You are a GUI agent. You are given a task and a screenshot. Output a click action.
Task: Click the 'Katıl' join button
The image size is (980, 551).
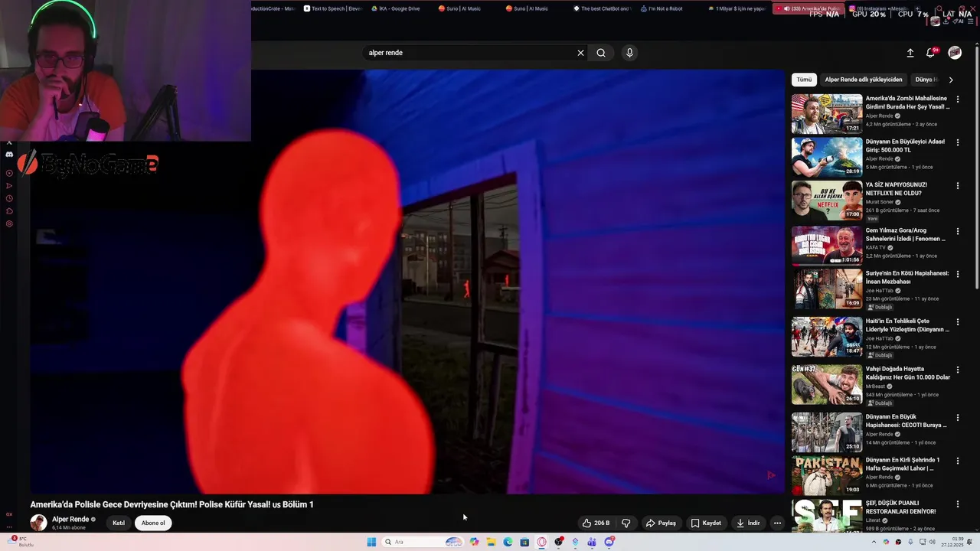point(119,523)
